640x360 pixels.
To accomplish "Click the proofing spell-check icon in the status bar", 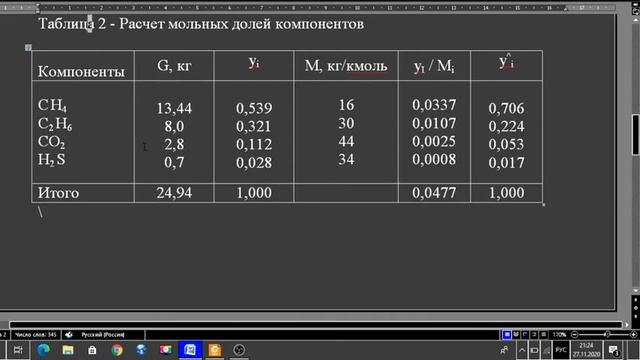I will 69,335.
